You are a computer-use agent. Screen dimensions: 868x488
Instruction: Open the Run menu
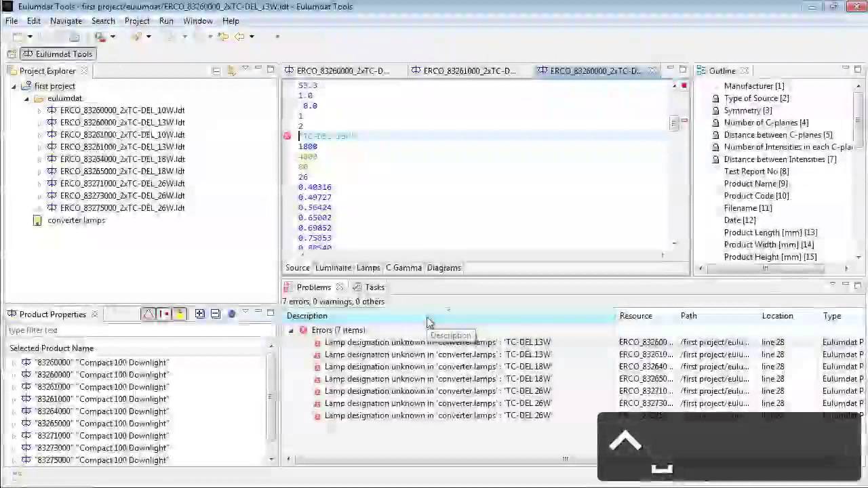166,21
